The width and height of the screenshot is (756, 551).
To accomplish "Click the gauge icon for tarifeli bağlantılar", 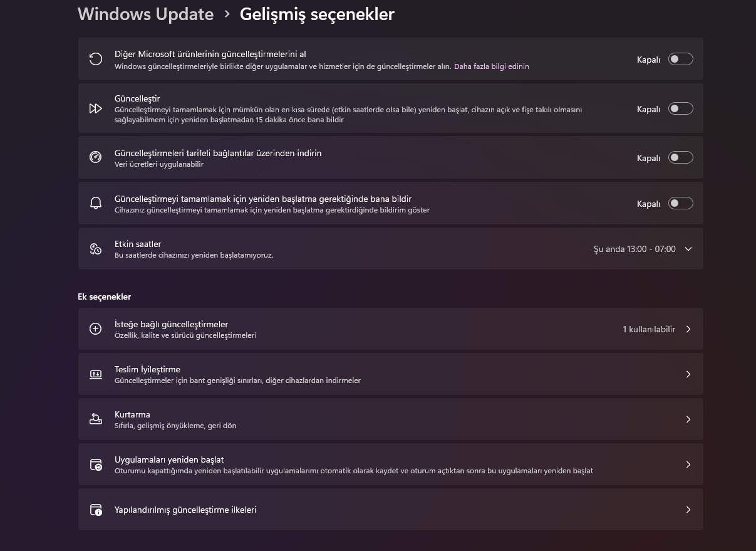I will [95, 157].
